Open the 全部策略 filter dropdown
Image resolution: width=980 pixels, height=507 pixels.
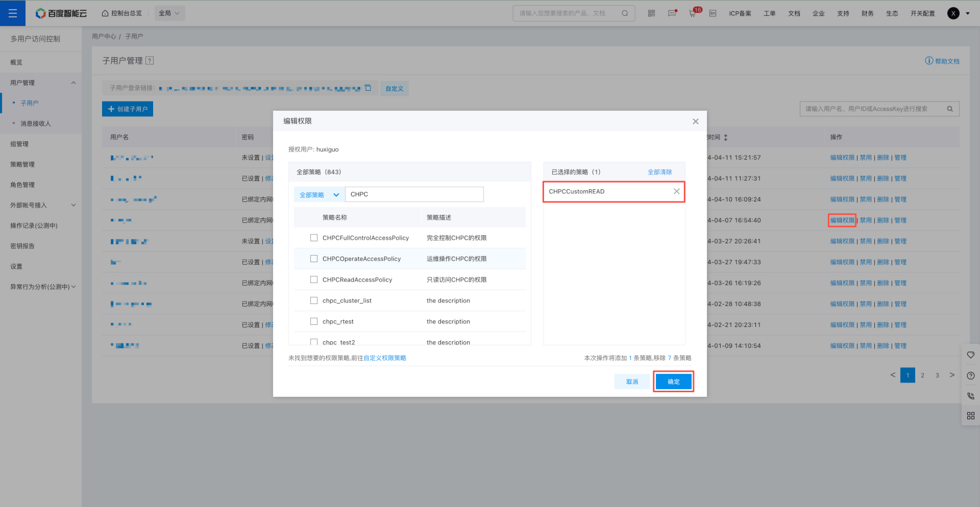[x=319, y=194]
